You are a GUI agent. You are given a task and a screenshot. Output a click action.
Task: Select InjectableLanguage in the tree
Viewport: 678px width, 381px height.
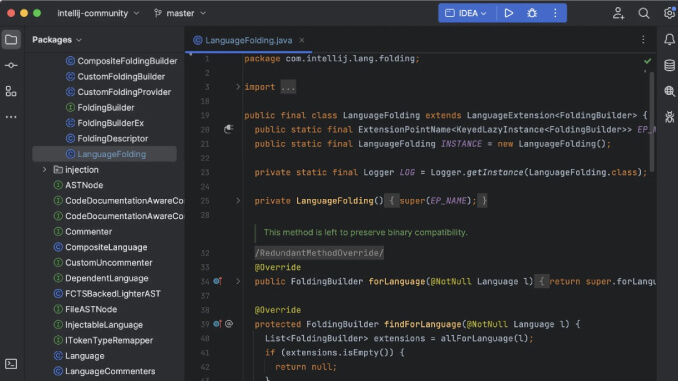coord(104,325)
